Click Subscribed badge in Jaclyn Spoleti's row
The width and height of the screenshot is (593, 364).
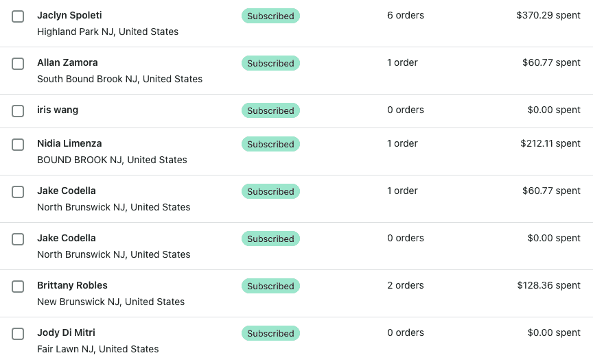pos(270,16)
